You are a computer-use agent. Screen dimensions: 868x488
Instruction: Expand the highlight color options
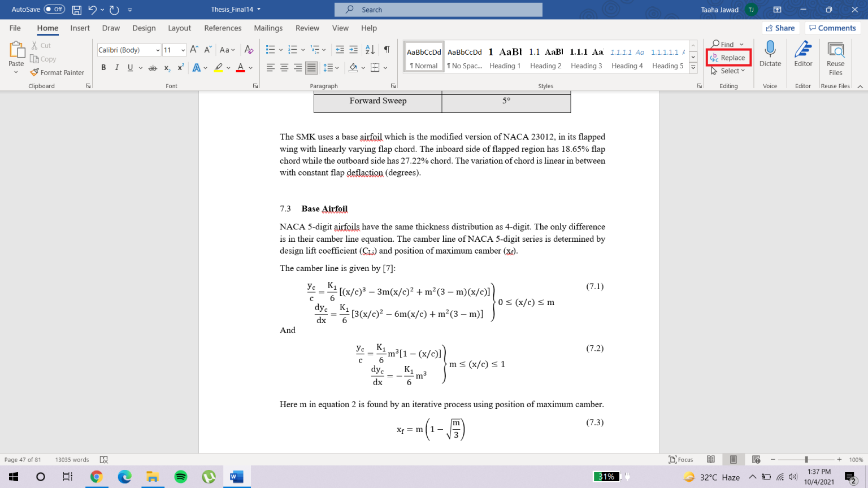point(229,67)
